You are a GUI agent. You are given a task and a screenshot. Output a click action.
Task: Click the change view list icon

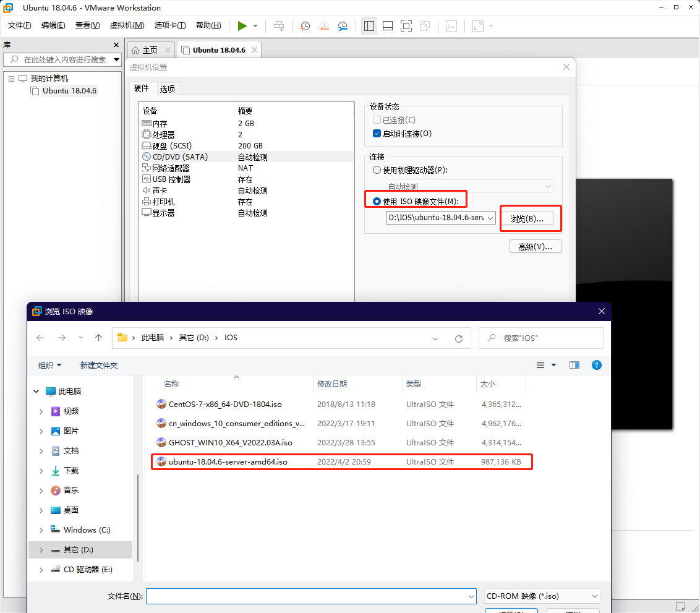click(x=540, y=365)
